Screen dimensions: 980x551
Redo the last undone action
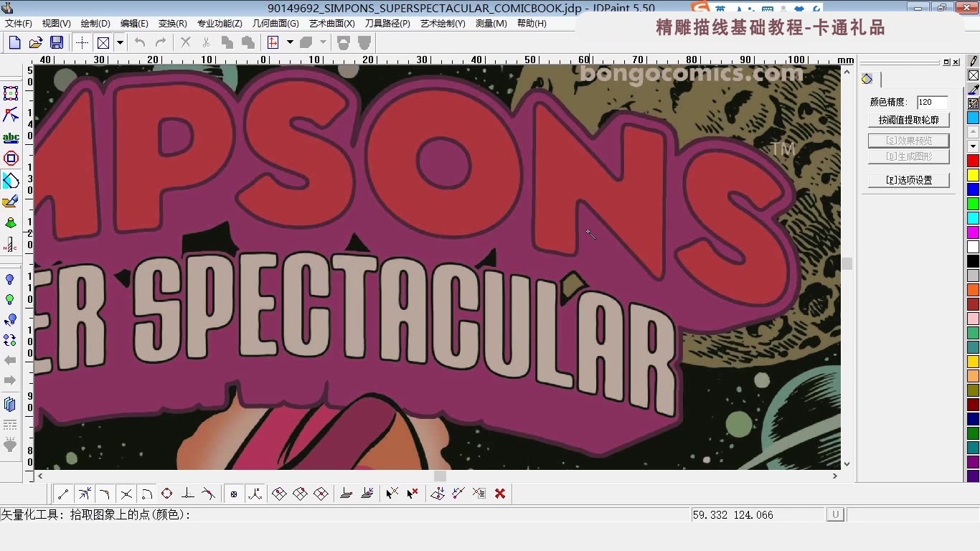tap(161, 42)
